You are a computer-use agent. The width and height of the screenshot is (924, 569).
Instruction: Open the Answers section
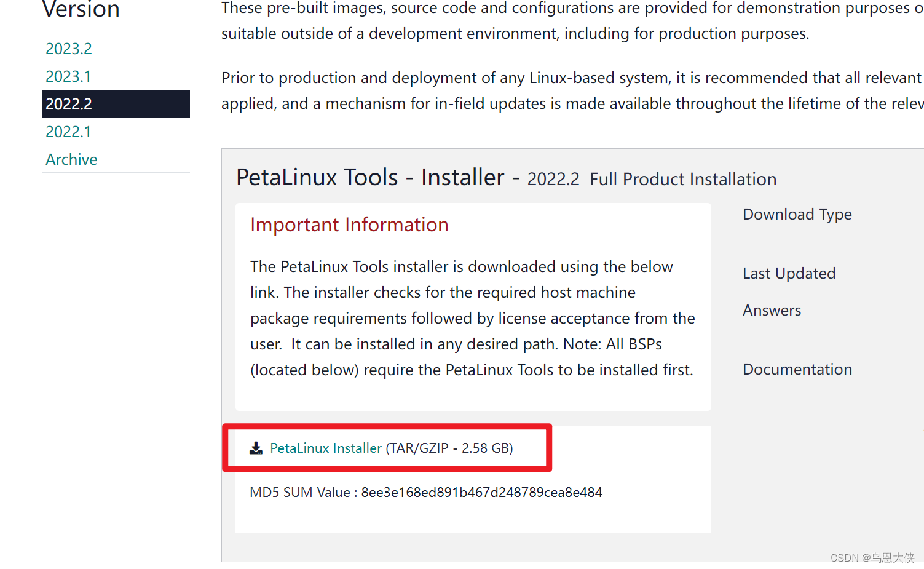click(x=772, y=310)
